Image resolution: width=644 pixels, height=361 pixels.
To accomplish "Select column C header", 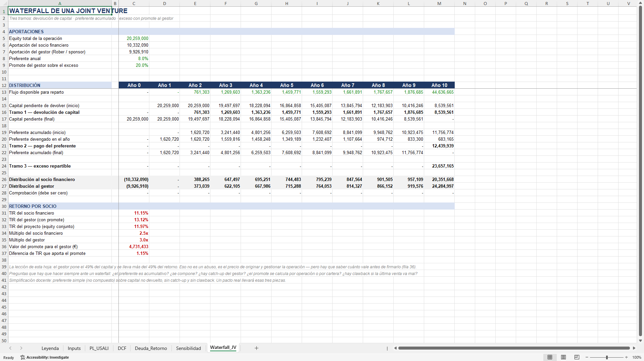I will (134, 3).
